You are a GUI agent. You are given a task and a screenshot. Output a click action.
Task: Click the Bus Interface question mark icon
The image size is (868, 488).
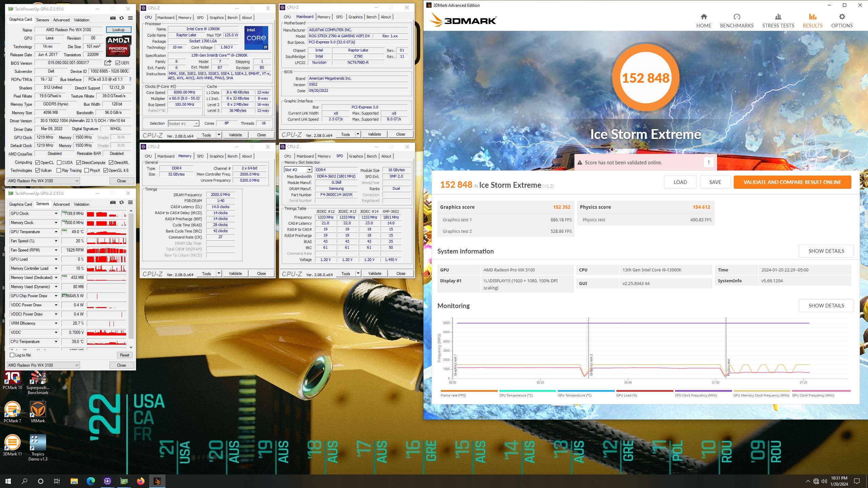(130, 79)
